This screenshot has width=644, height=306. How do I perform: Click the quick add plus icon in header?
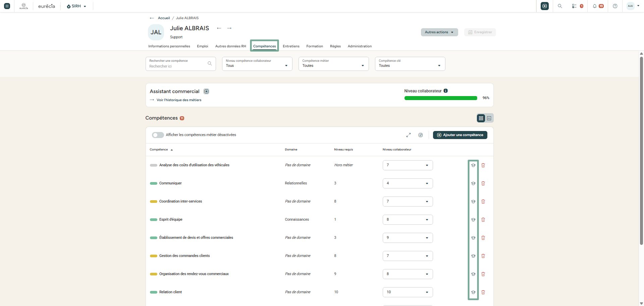click(545, 6)
